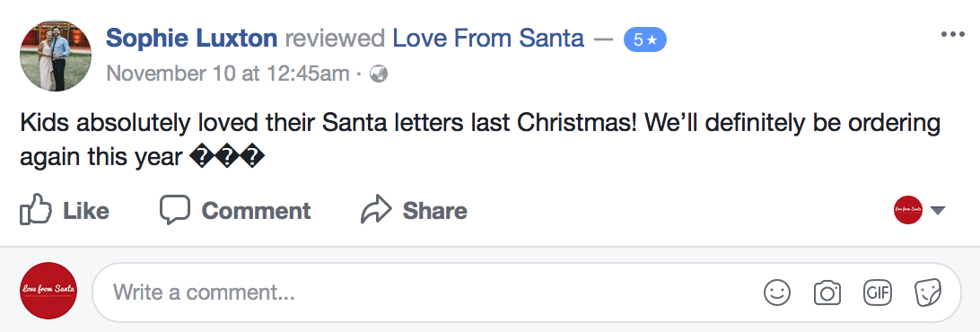The width and height of the screenshot is (980, 332).
Task: Open the three-dot post options menu
Action: point(952,34)
